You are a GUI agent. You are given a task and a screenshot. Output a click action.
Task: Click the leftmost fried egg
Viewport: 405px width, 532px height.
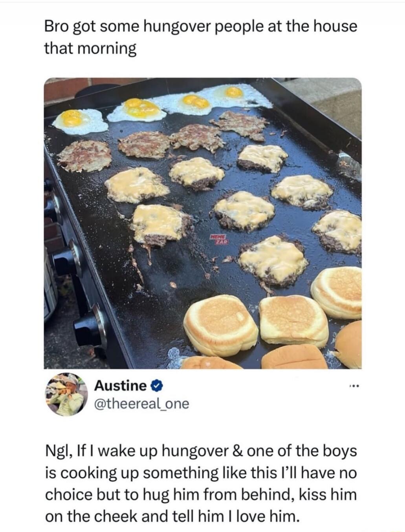click(x=80, y=121)
